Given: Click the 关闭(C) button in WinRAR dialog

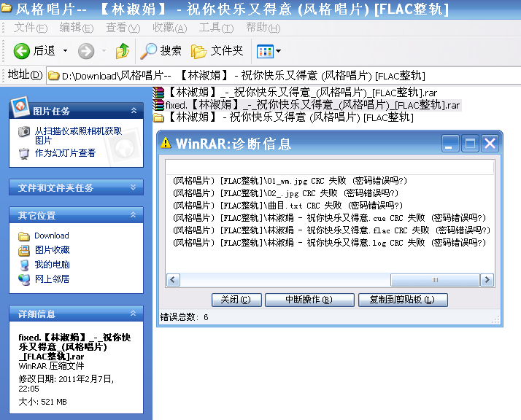Looking at the screenshot, I should (x=236, y=300).
